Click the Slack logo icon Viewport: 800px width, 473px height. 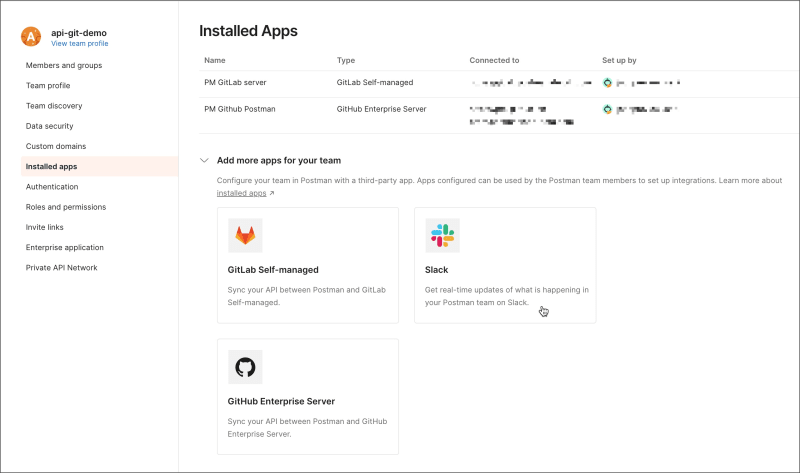tap(442, 235)
